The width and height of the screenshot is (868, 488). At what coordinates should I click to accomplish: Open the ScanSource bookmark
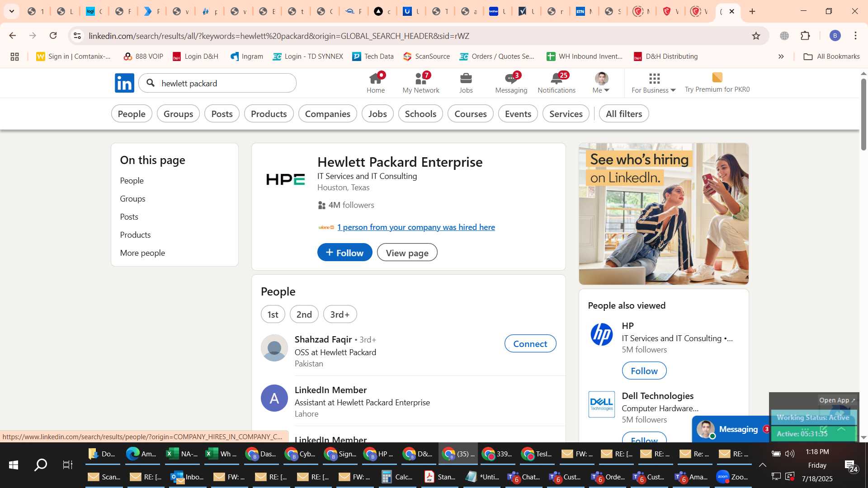tap(427, 56)
